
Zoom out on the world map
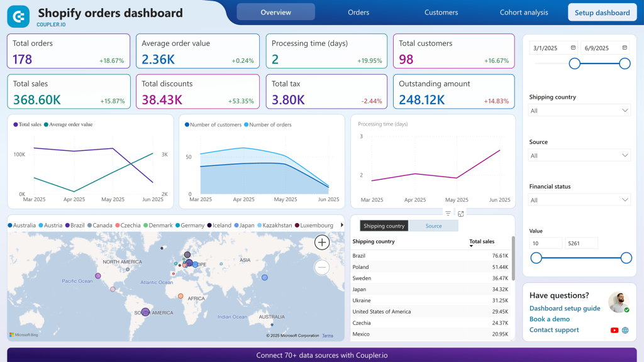(x=321, y=267)
